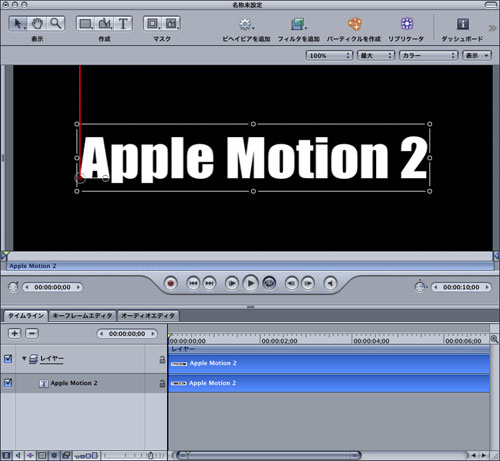
Task: Click the Replicator icon
Action: point(407,24)
